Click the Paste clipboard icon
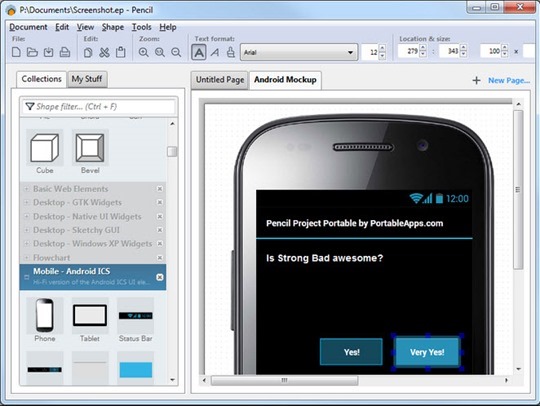 [121, 52]
